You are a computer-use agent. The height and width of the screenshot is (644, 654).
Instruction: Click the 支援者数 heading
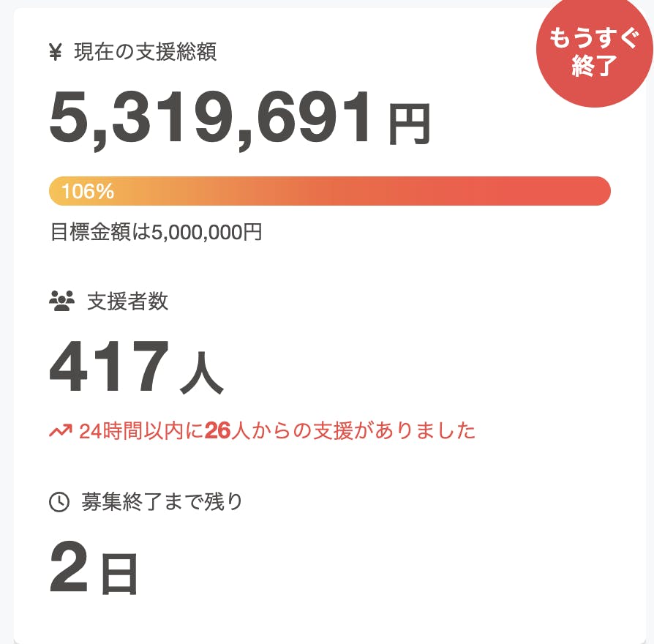tap(128, 301)
